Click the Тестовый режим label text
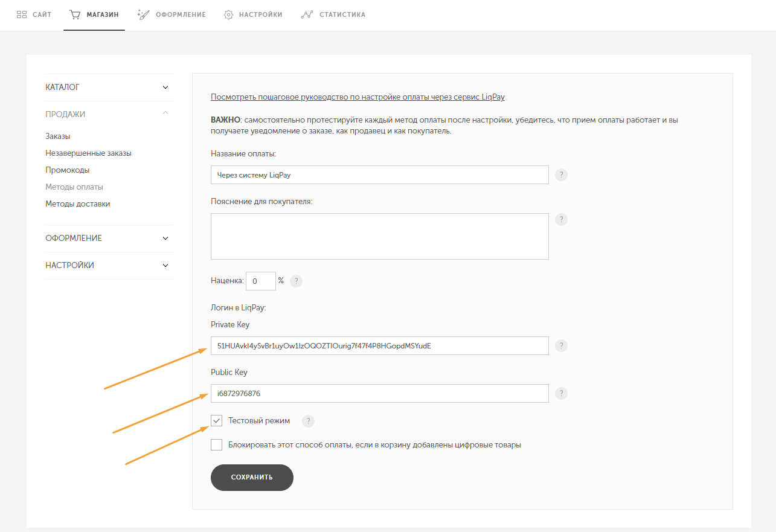This screenshot has width=776, height=532. tap(259, 421)
